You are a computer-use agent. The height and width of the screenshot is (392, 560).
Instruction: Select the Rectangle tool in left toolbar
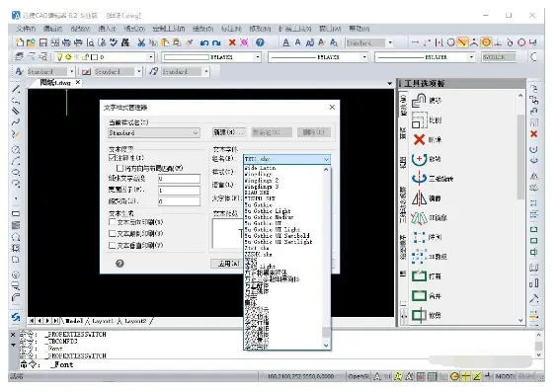[16, 214]
